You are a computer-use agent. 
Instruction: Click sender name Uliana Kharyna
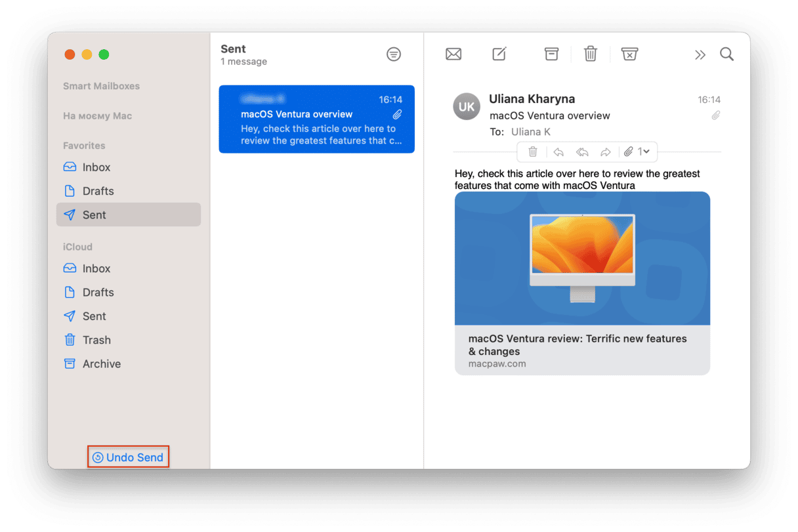(532, 99)
